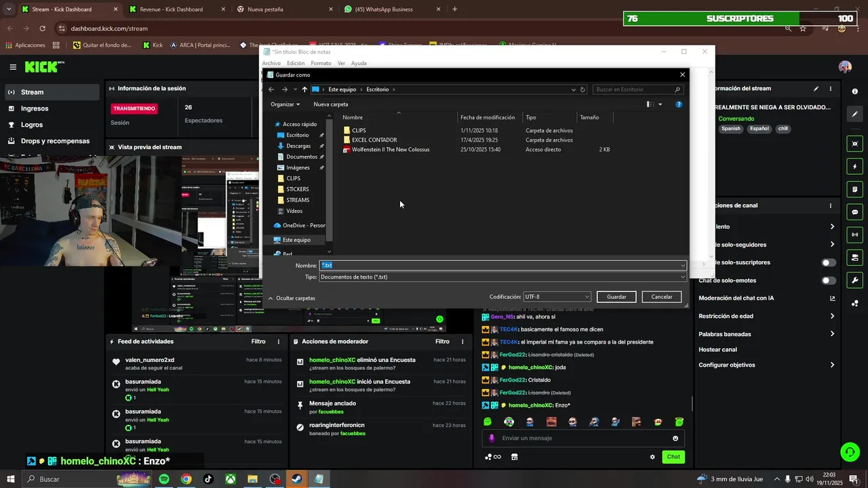Select Descargas in the navigation tree

298,146
